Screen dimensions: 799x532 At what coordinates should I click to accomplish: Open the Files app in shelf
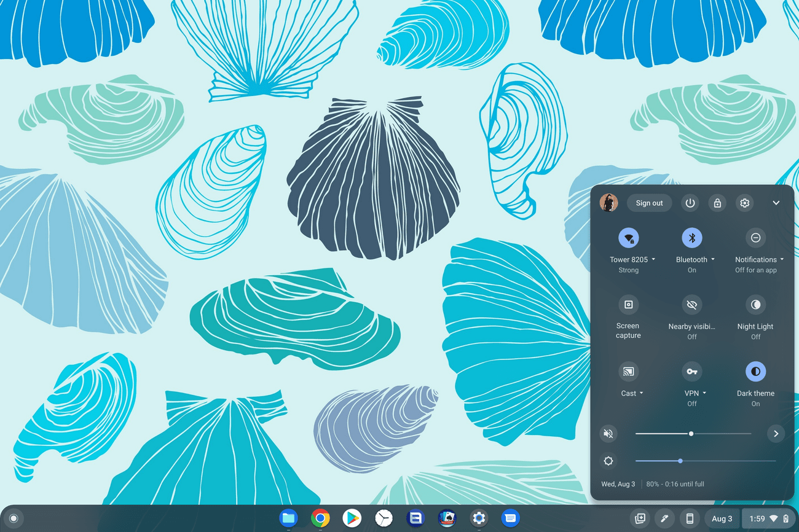click(288, 518)
